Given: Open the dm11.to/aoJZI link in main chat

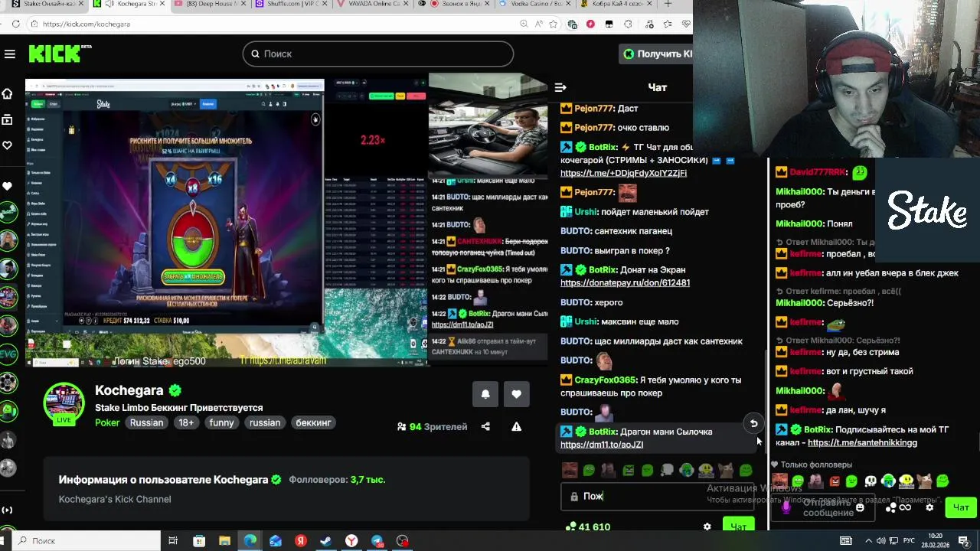Looking at the screenshot, I should pyautogui.click(x=602, y=444).
